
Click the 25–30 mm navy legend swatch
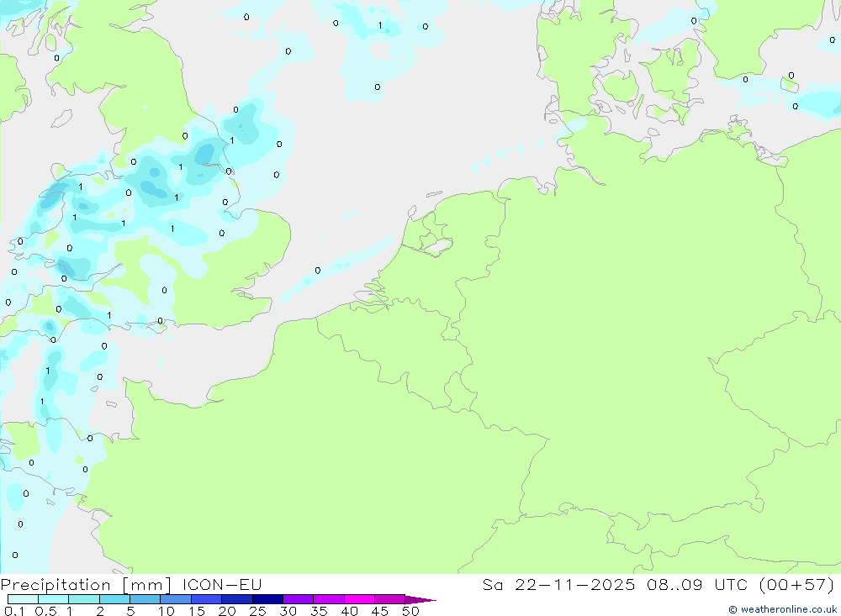(267, 599)
